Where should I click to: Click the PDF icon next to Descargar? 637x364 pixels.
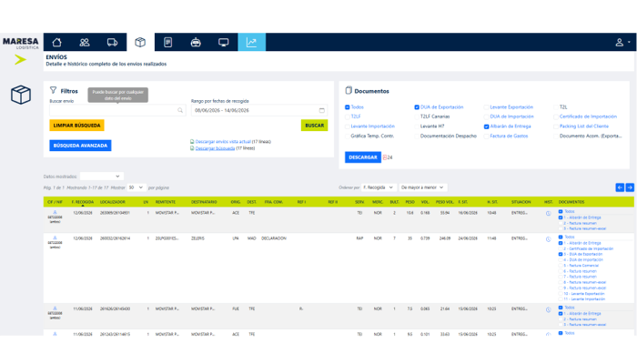385,157
